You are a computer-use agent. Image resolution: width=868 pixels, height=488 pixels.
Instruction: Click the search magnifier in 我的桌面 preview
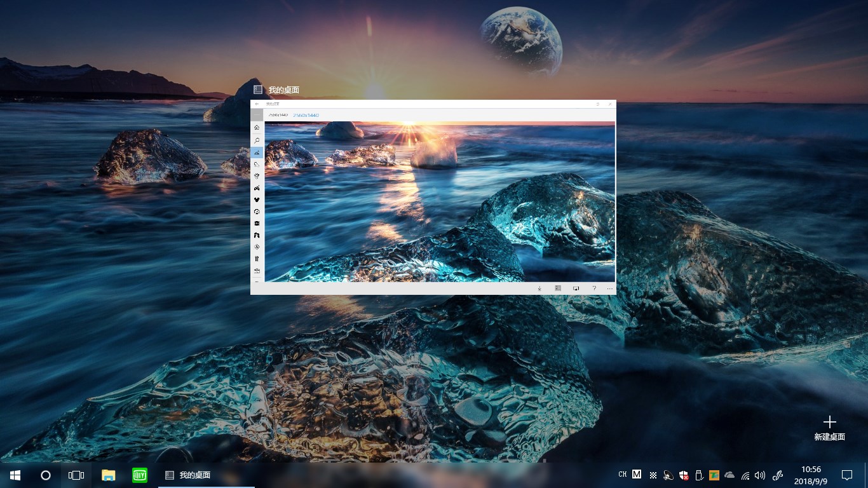pos(257,140)
